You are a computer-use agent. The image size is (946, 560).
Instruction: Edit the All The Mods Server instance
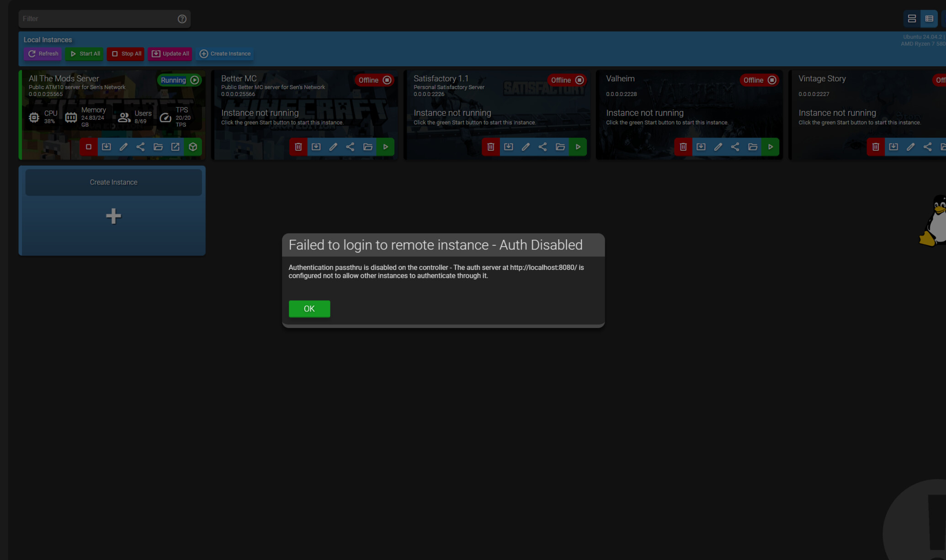[x=123, y=147]
